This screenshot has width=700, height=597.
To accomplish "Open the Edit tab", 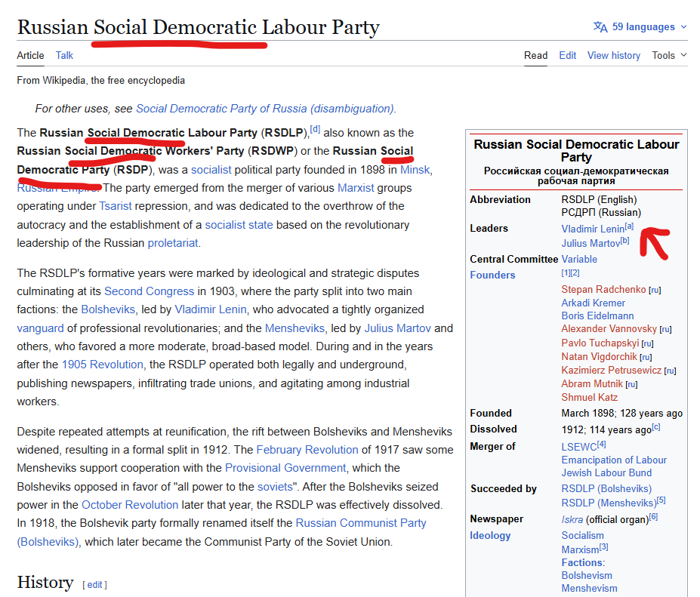I will [x=567, y=55].
